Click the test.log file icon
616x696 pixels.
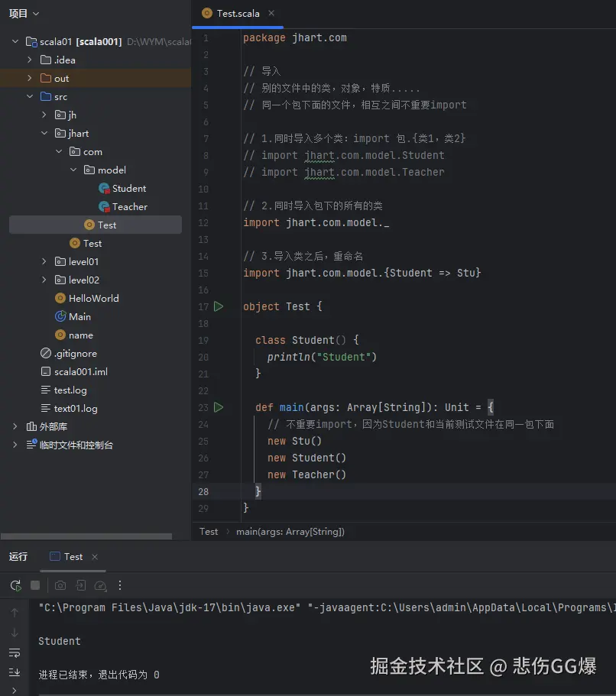click(46, 390)
